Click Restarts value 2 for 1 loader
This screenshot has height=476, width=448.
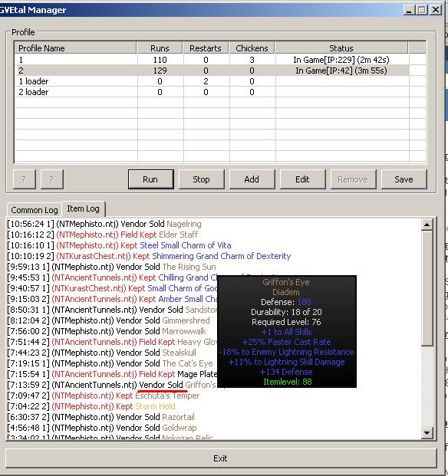point(206,81)
